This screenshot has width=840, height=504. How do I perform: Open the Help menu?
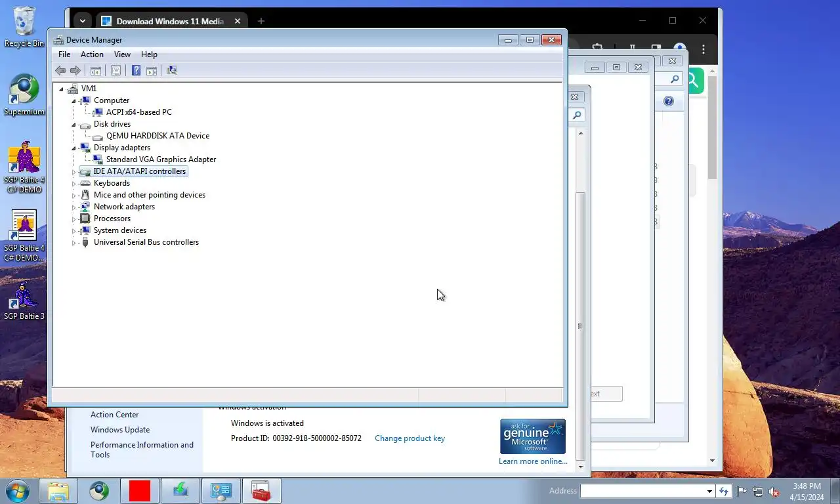[x=149, y=54]
